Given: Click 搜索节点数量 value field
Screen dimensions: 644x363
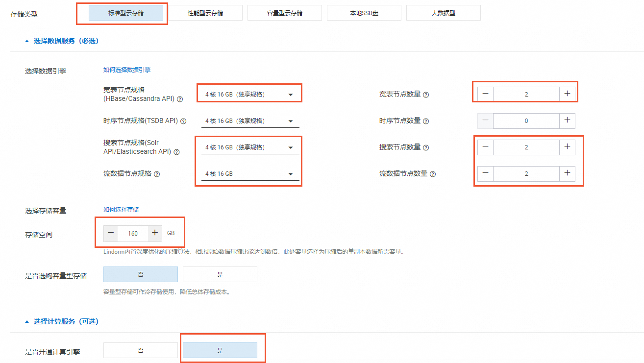Looking at the screenshot, I should click(526, 147).
